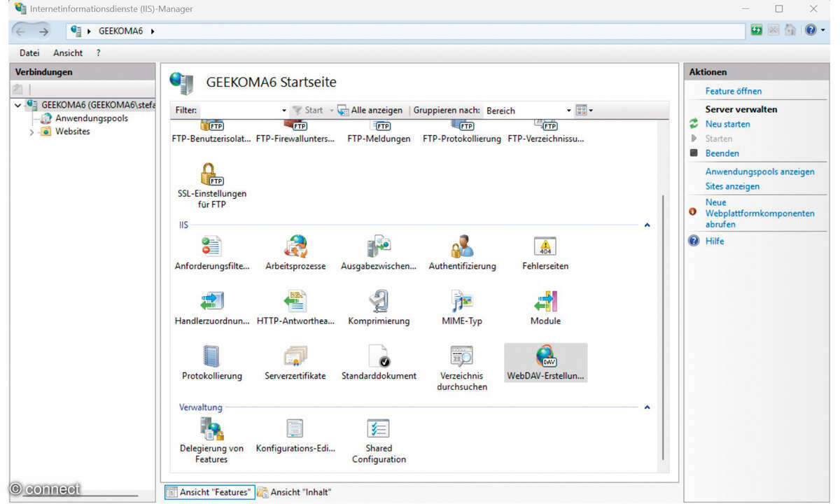This screenshot has height=504, width=840.
Task: Open the Anforderungsfilterung feature icon
Action: coord(211,253)
